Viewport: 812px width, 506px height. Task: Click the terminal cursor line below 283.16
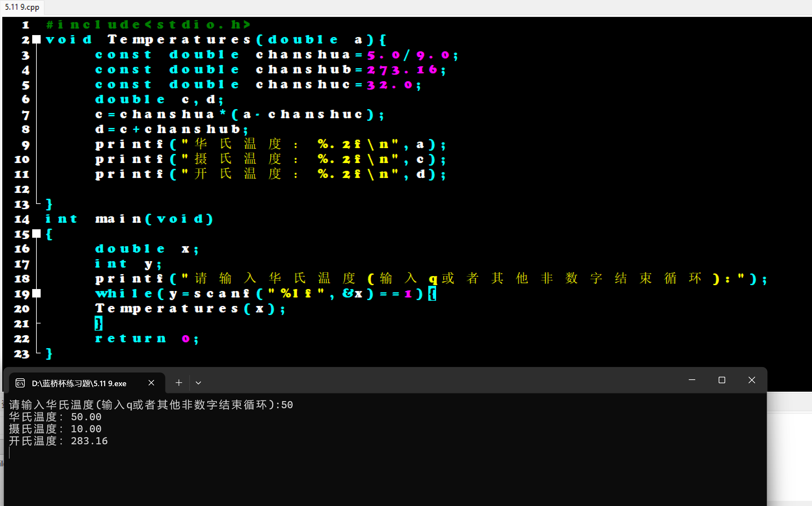9,453
